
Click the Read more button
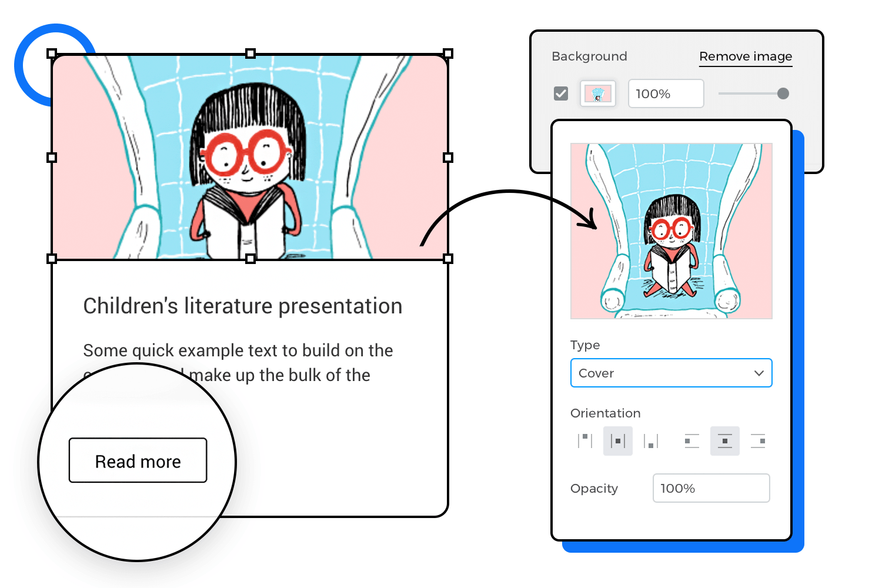(x=138, y=460)
